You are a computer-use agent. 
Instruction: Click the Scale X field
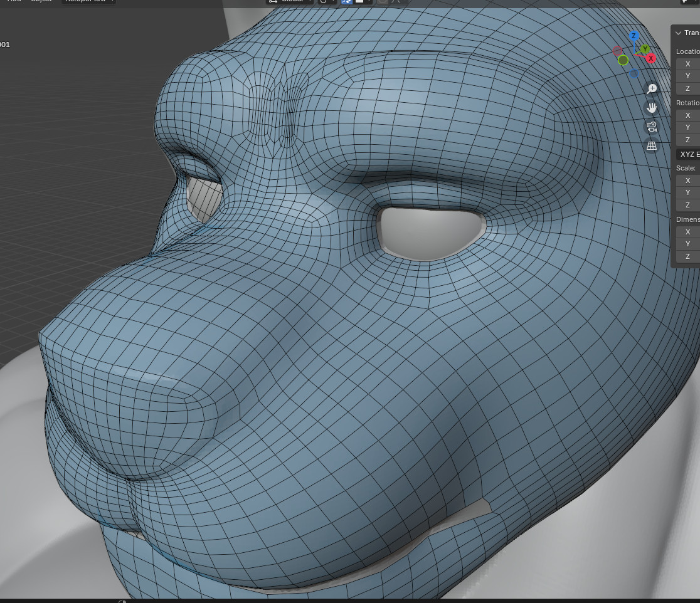click(689, 181)
